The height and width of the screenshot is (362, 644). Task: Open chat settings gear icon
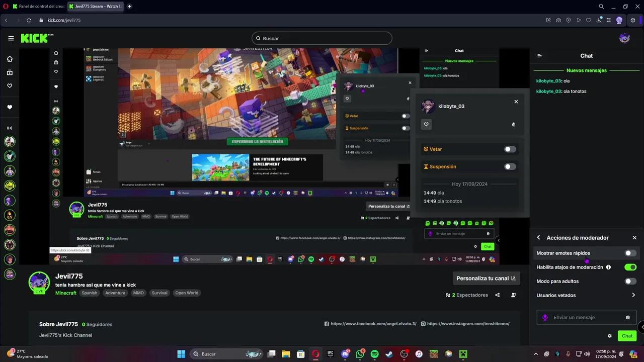tap(610, 336)
